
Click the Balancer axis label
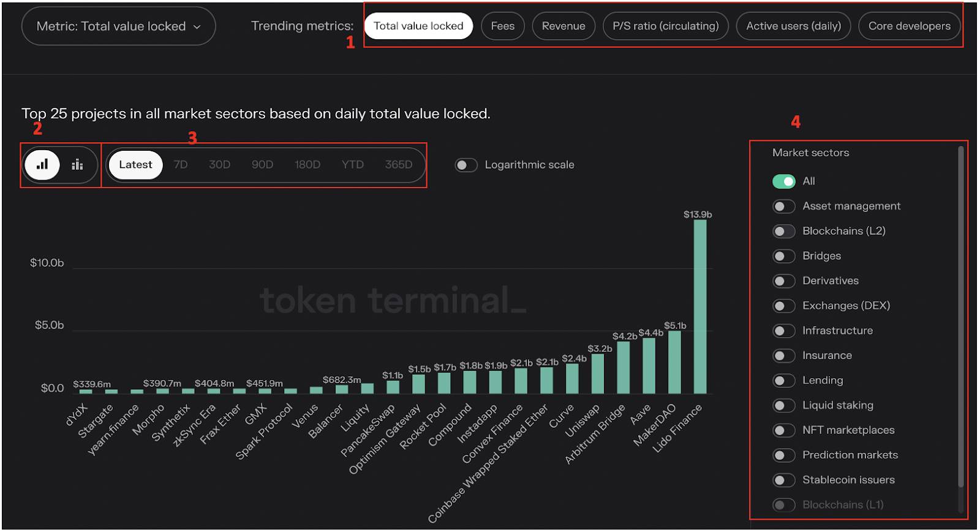(326, 421)
